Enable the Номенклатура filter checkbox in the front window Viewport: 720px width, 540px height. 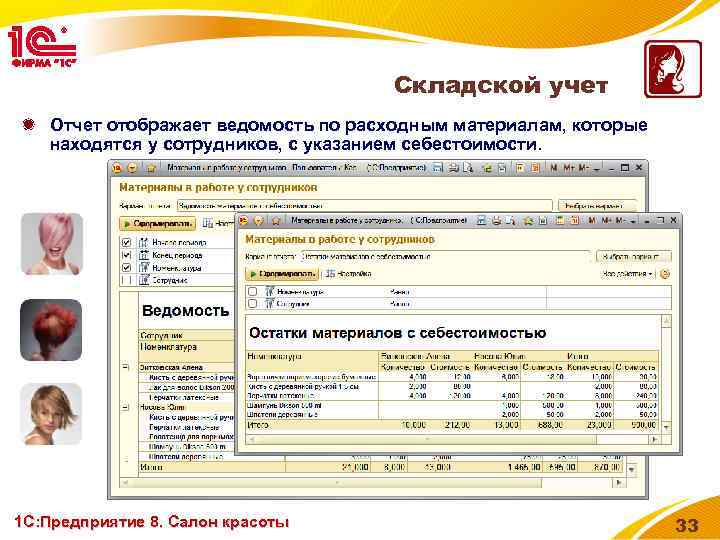[252, 292]
